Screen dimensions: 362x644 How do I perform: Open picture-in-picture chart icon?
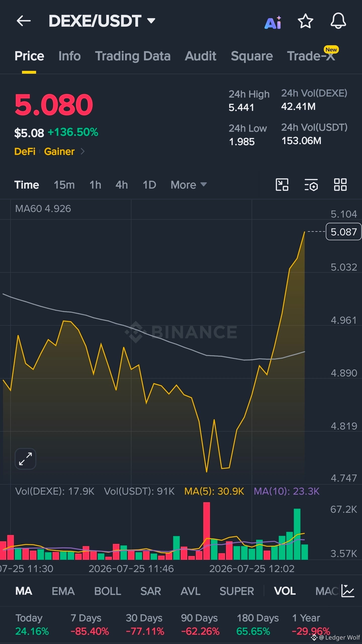click(x=282, y=185)
